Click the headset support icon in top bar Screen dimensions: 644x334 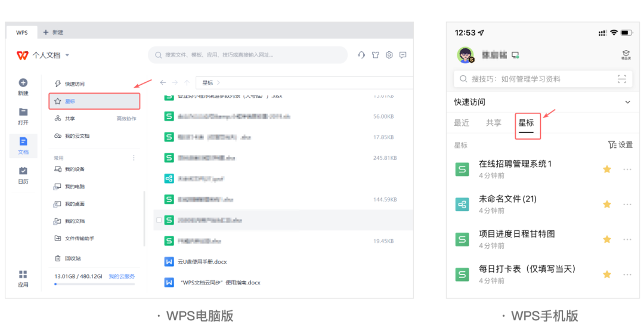point(361,55)
